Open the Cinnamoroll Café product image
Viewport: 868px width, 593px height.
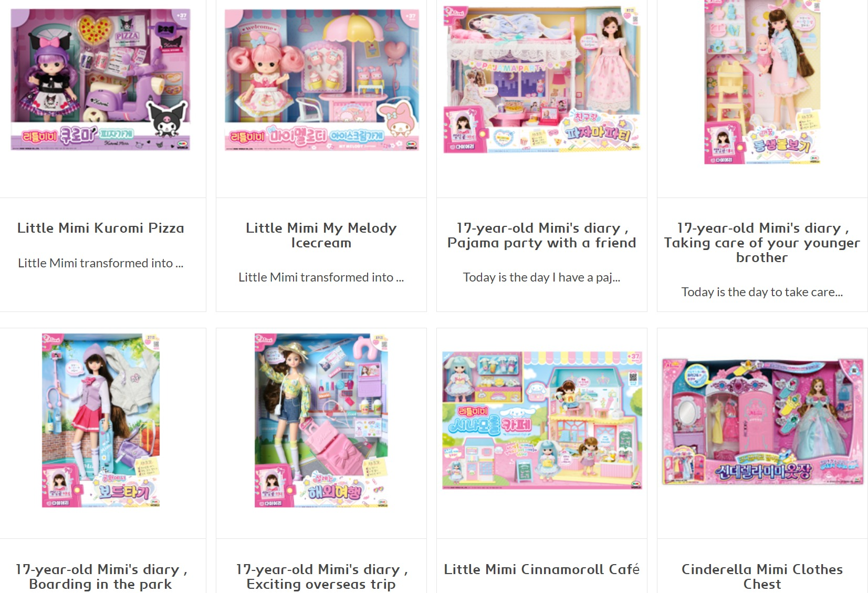pyautogui.click(x=542, y=420)
